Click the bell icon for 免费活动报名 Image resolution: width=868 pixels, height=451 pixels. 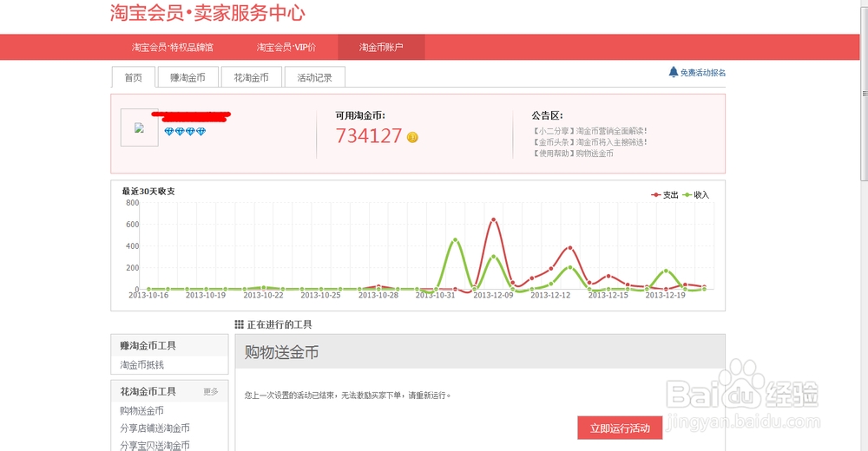click(x=673, y=72)
